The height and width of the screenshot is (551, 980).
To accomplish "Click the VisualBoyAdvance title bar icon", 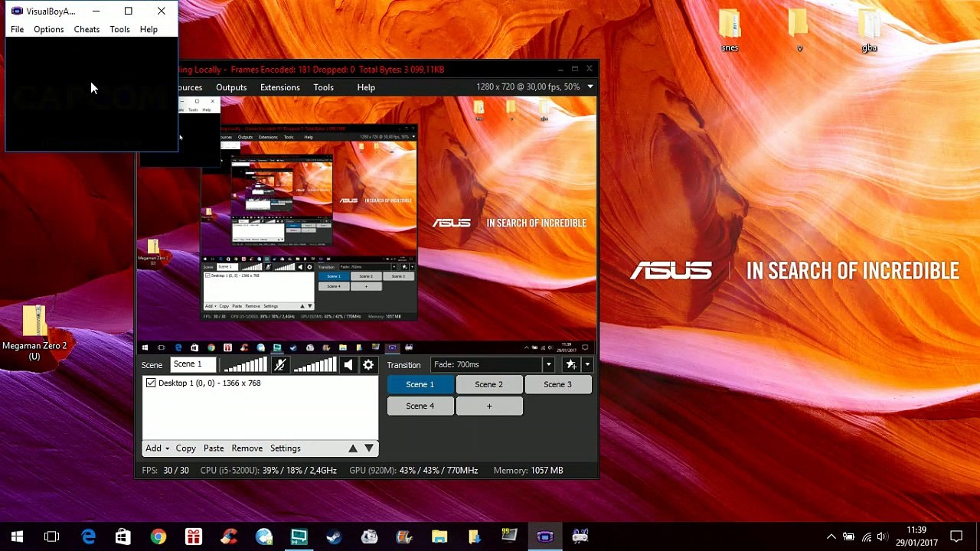I will [17, 11].
